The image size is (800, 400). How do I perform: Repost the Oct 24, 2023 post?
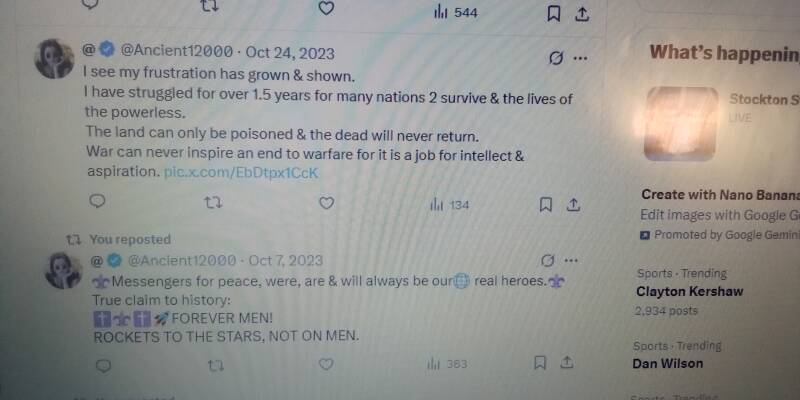pyautogui.click(x=213, y=203)
